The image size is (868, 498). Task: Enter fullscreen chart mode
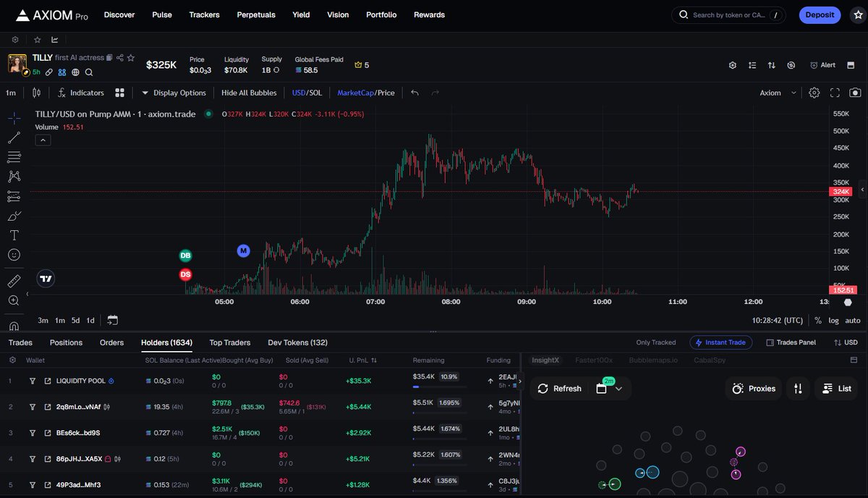(x=835, y=93)
